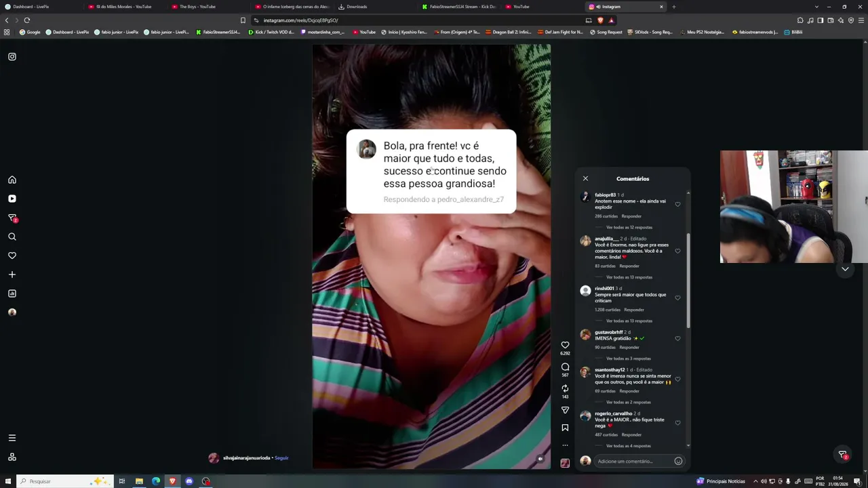Open the Windows Start menu
This screenshot has width=868, height=488.
click(7, 481)
